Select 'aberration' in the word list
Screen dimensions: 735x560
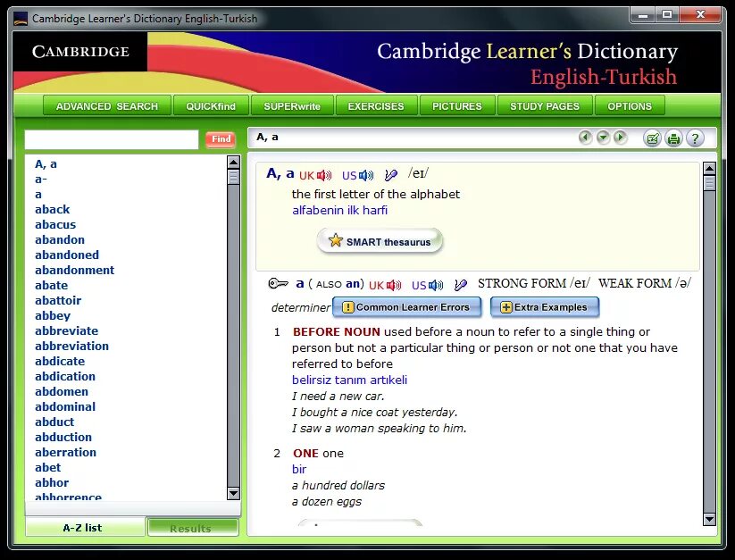[65, 452]
